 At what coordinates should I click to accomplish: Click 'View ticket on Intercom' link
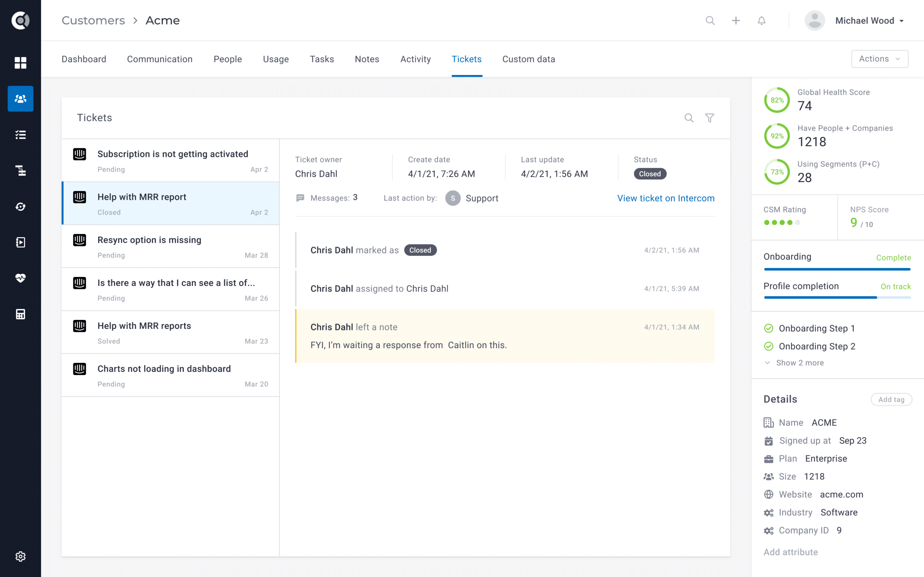coord(666,198)
